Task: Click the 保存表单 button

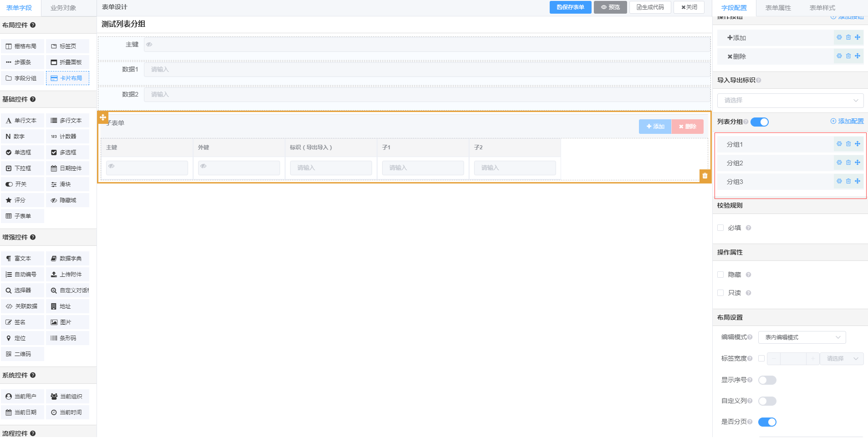Action: [570, 7]
